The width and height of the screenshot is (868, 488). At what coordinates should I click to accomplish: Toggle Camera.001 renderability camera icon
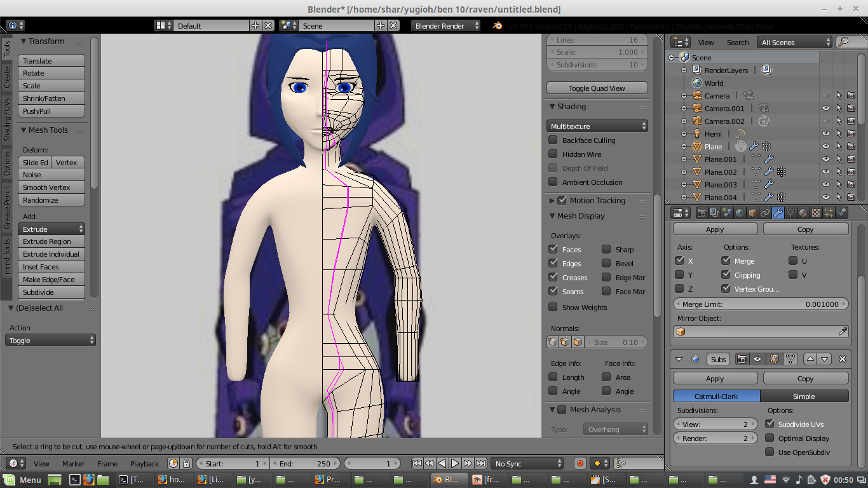(851, 108)
